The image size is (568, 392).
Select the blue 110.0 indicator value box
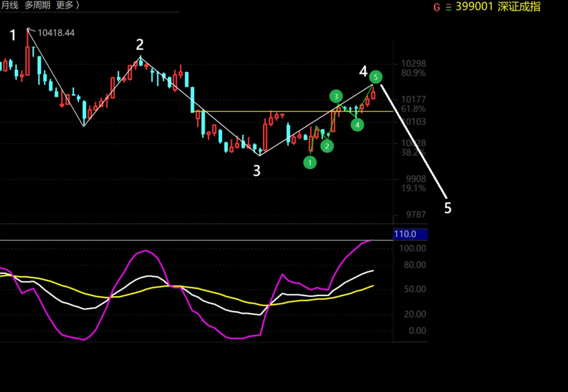(x=410, y=234)
